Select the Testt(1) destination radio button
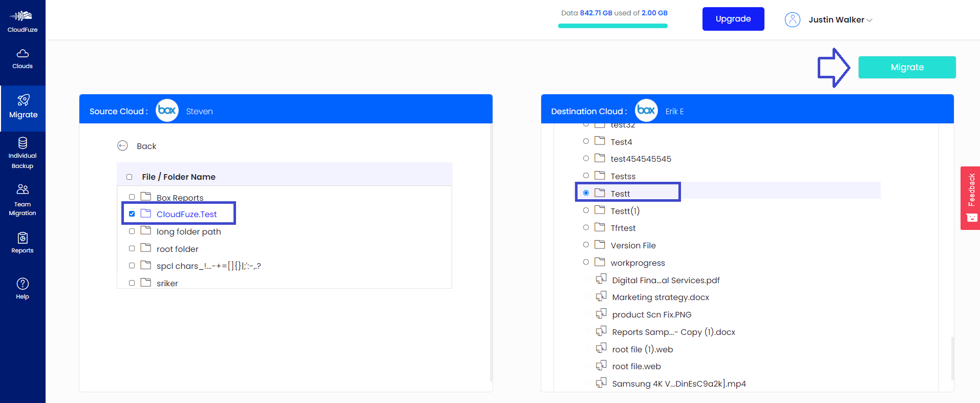This screenshot has width=980, height=403. coord(586,210)
